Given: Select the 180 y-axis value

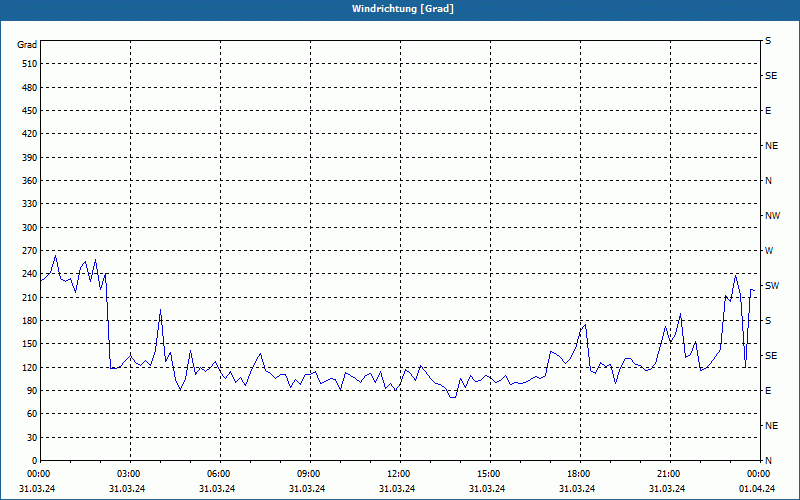Looking at the screenshot, I should pos(30,321).
